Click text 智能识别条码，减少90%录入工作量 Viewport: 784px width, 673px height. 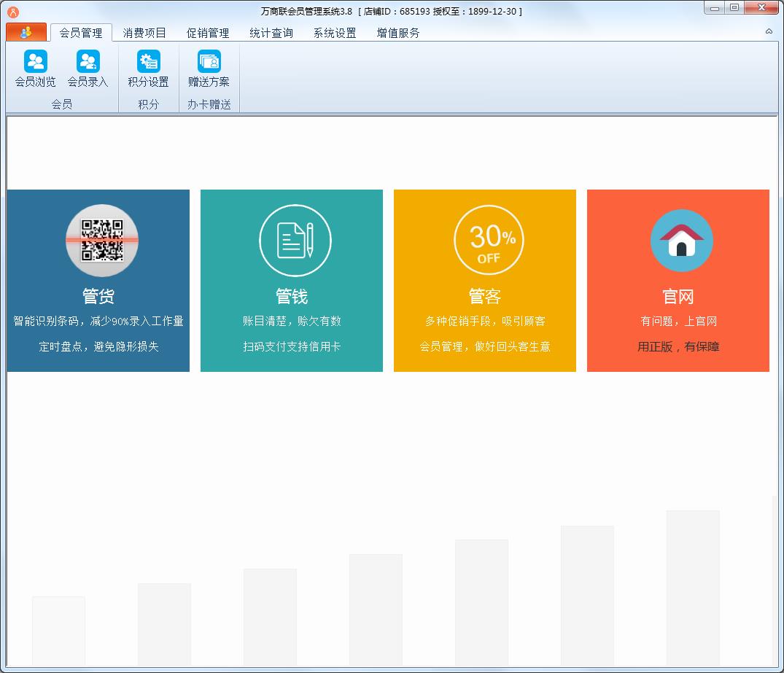click(x=98, y=321)
